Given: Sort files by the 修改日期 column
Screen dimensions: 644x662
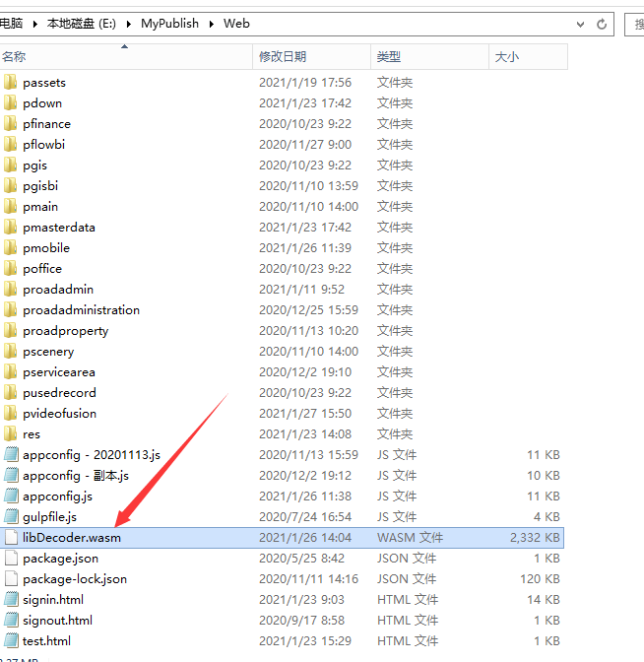Looking at the screenshot, I should click(312, 56).
